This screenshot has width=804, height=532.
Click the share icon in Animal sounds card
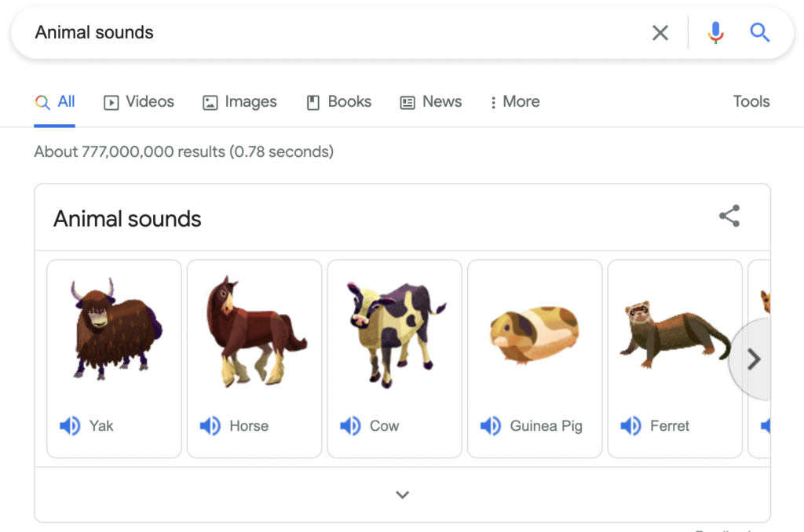click(x=729, y=216)
